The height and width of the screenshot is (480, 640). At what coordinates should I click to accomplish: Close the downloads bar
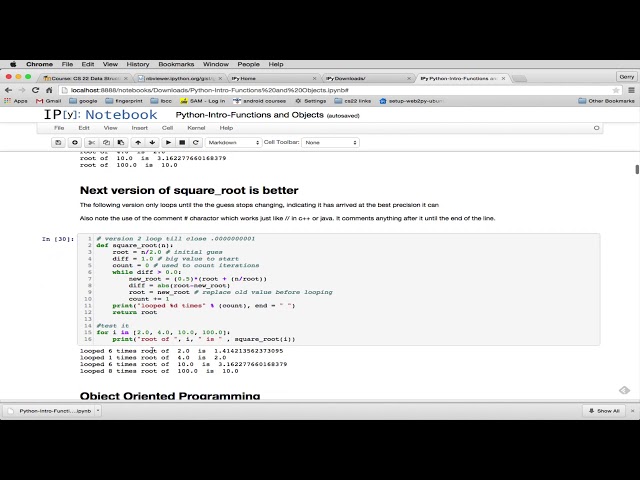click(633, 411)
